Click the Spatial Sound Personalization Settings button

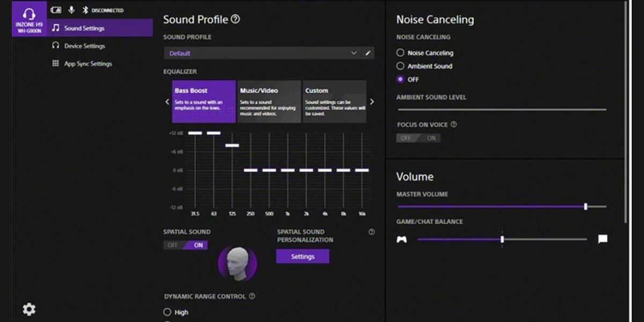pos(303,257)
